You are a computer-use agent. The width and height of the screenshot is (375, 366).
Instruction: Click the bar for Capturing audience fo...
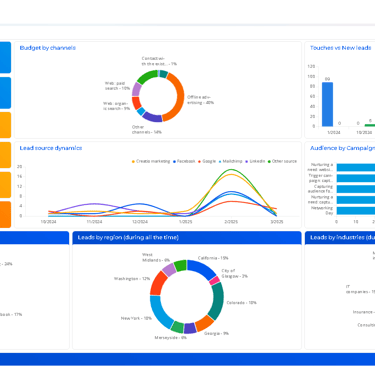click(x=356, y=189)
